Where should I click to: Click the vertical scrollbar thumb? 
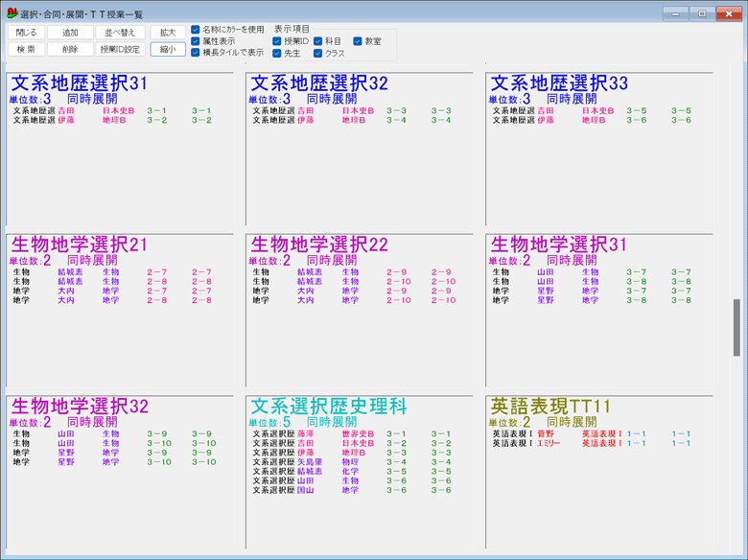(x=736, y=327)
